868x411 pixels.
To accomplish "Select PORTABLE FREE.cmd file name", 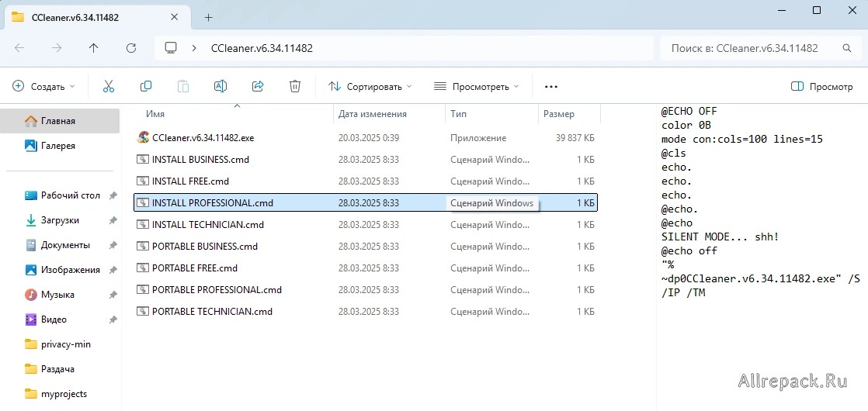I will 195,268.
